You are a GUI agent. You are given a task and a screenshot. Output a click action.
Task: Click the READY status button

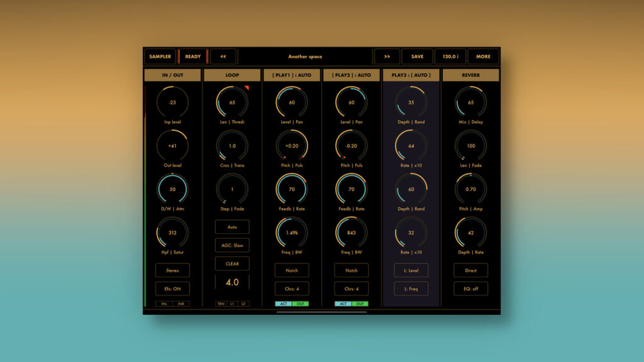193,56
